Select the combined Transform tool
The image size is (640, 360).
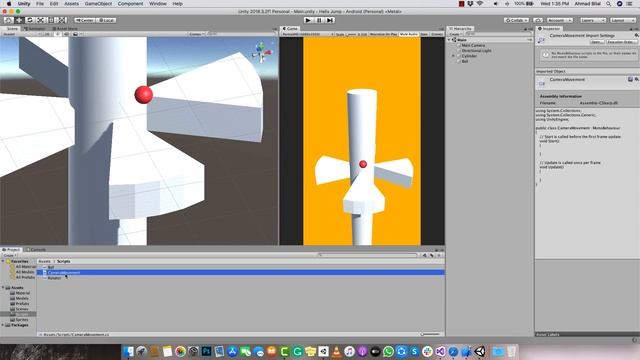point(62,20)
